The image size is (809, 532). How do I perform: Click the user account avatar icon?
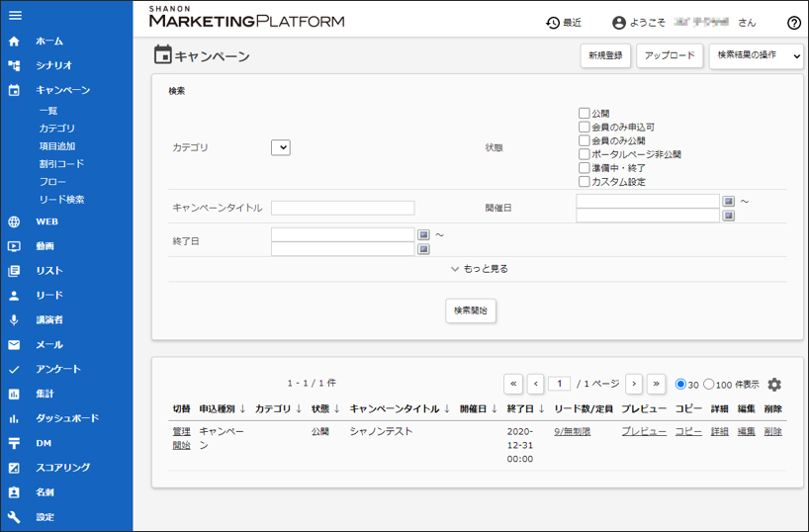(619, 23)
